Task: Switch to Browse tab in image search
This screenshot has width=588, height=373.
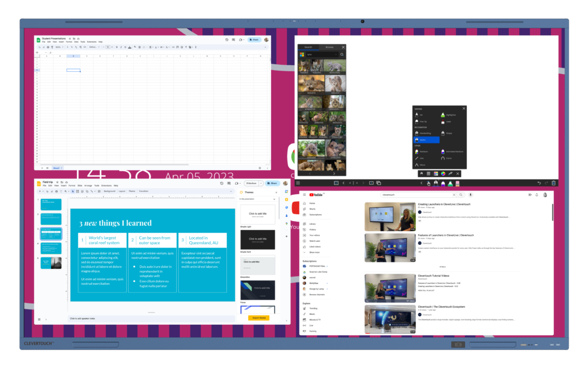Action: (x=329, y=47)
